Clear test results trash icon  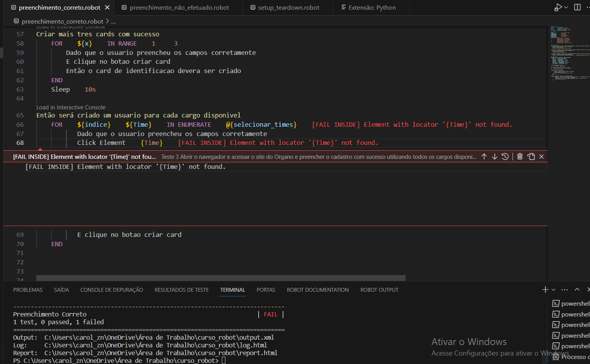click(520, 156)
